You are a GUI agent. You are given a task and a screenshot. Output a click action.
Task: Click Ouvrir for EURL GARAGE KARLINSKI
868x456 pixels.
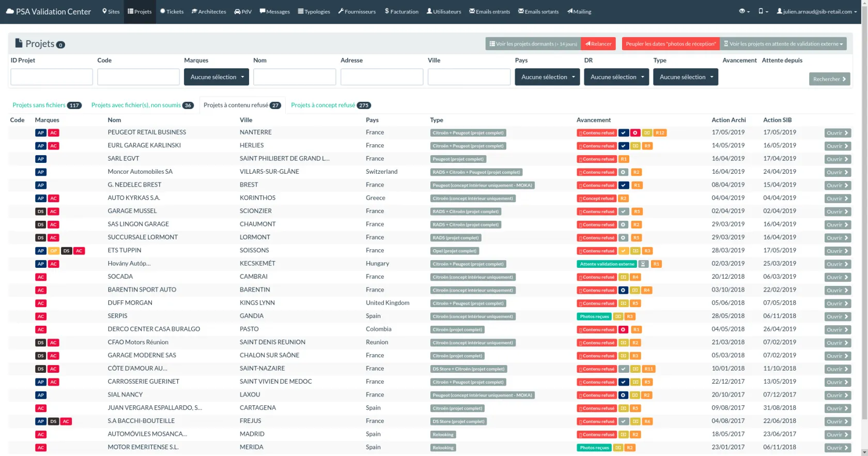point(837,146)
